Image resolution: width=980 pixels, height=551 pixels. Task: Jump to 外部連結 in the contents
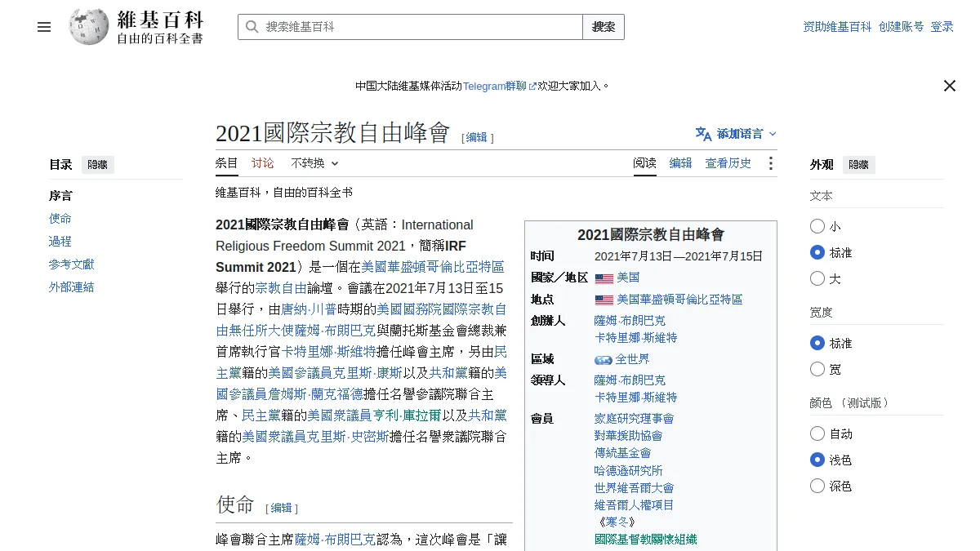click(x=72, y=287)
